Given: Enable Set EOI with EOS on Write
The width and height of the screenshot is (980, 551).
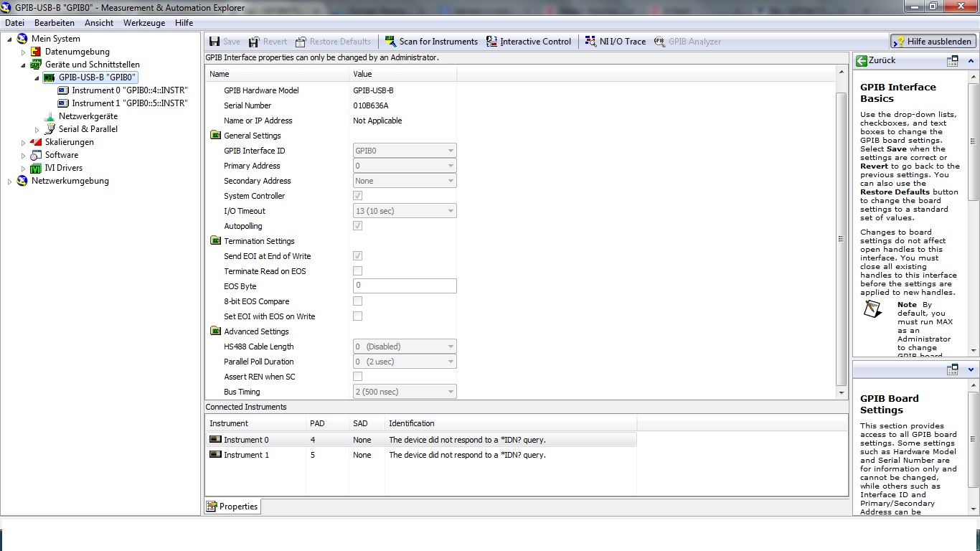Looking at the screenshot, I should 357,316.
